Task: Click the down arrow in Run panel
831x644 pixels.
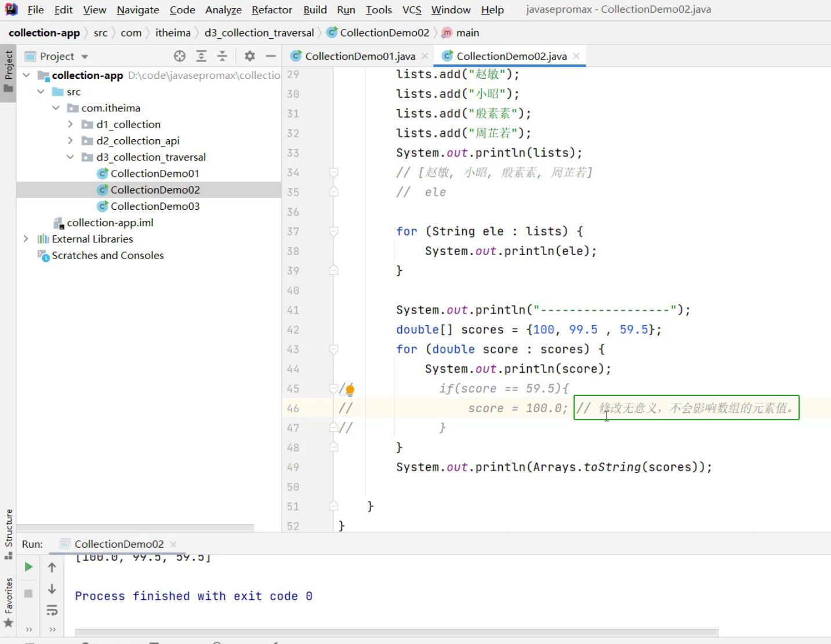Action: 52,589
